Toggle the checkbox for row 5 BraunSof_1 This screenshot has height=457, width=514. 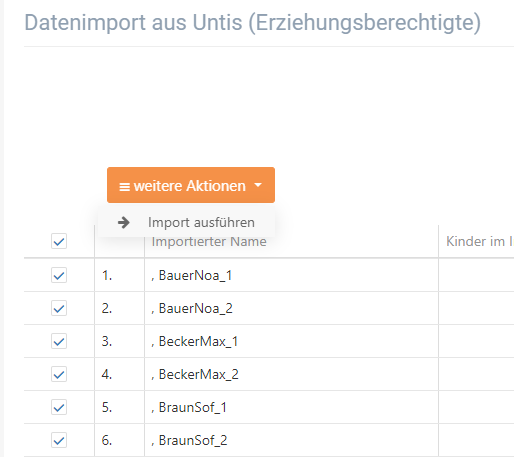59,407
